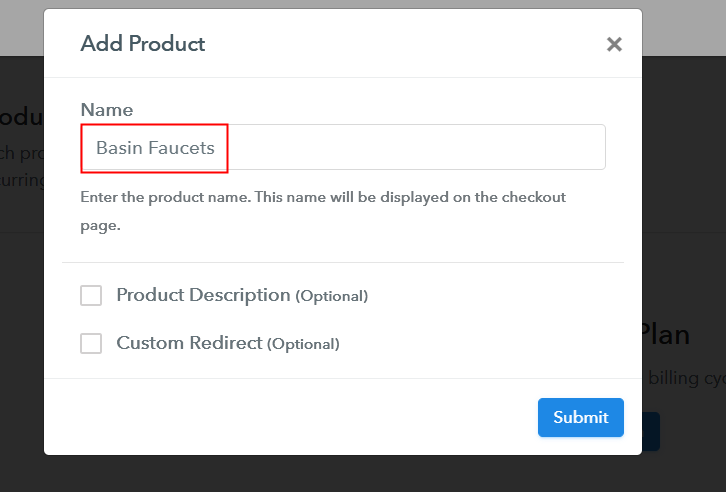Click the "Plan" heading in the background
The width and height of the screenshot is (726, 492).
(667, 334)
